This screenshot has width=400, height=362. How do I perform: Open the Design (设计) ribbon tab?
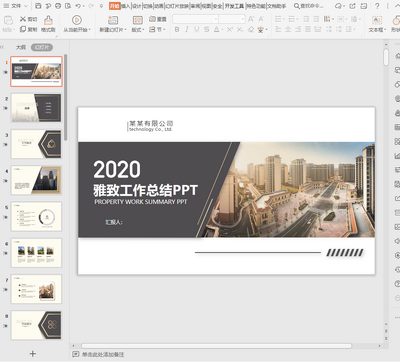click(x=137, y=6)
